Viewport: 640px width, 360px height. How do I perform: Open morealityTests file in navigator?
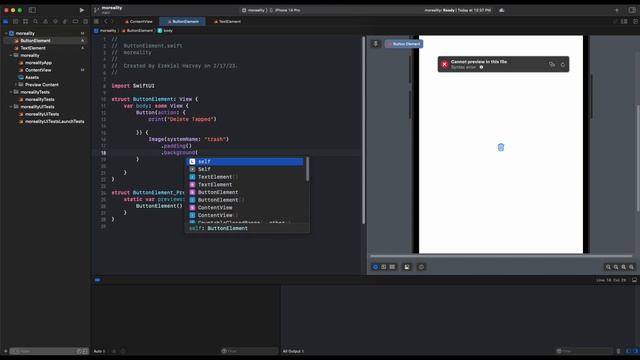click(x=39, y=99)
